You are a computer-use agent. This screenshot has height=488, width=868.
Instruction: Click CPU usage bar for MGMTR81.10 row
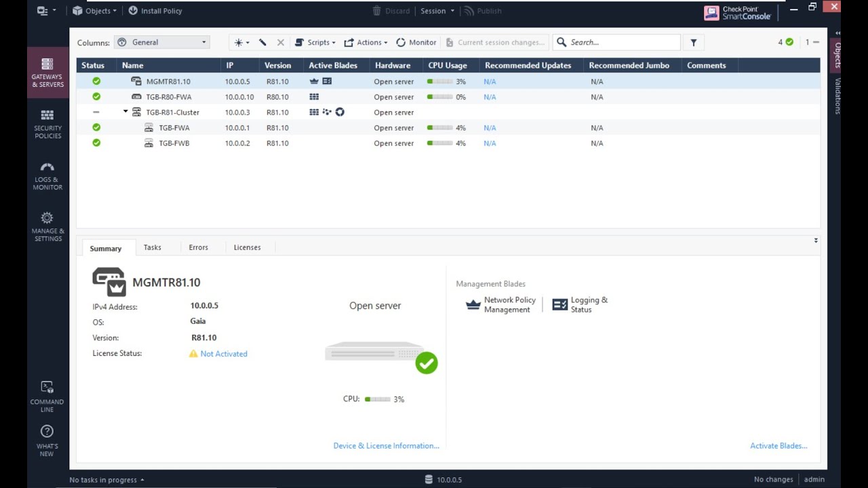tap(439, 81)
